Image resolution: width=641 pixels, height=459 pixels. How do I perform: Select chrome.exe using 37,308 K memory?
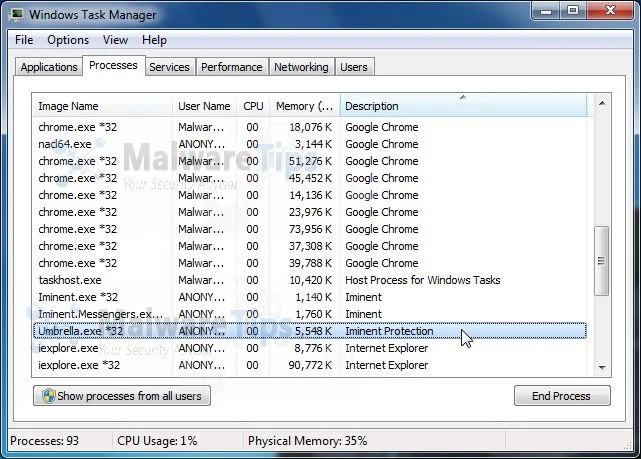[310, 246]
